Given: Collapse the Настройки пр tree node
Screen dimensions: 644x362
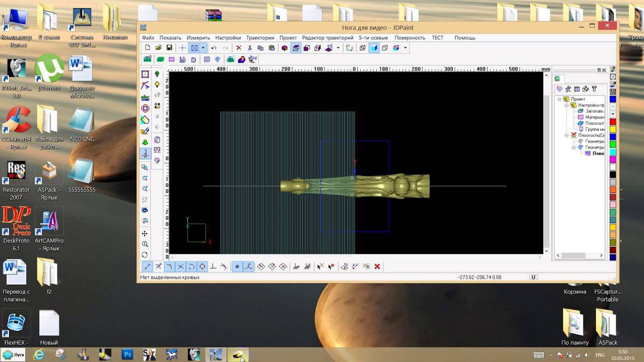Looking at the screenshot, I should point(567,105).
